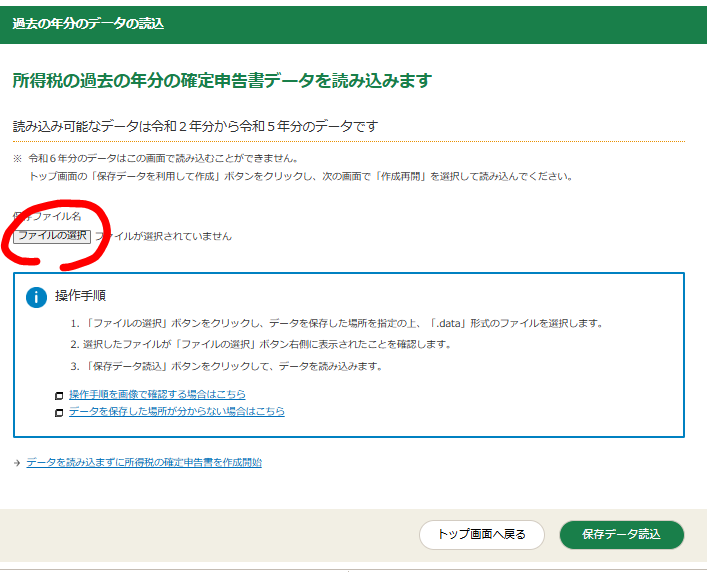This screenshot has width=707, height=572.
Task: Click the 過去の年分のデータの読込 header bar
Action: 88,23
